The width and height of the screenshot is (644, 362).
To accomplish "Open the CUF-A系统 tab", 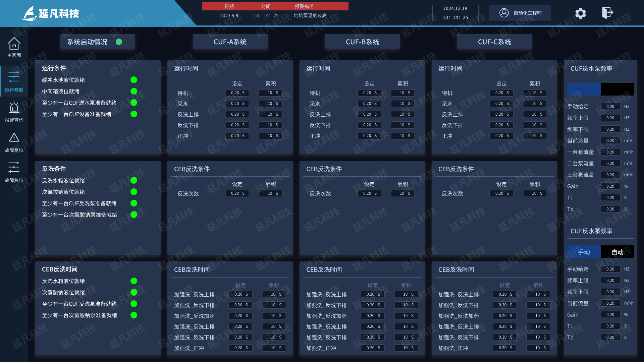I will [230, 41].
